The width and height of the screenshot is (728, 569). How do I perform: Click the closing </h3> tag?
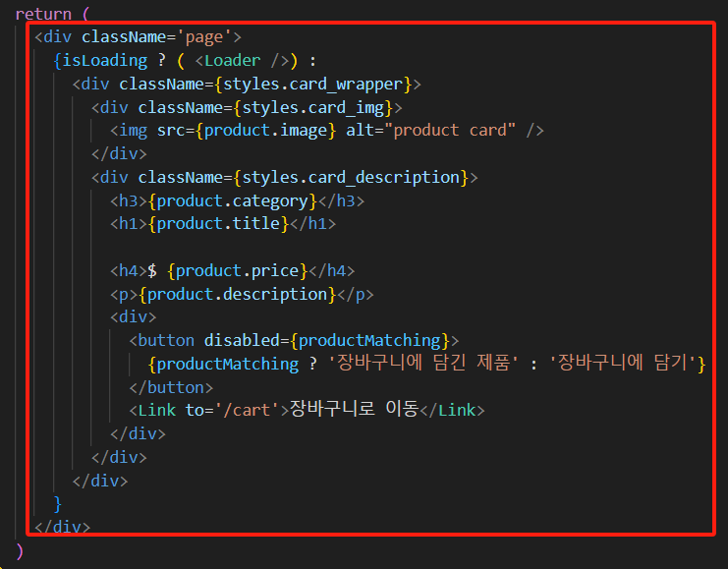pos(341,201)
